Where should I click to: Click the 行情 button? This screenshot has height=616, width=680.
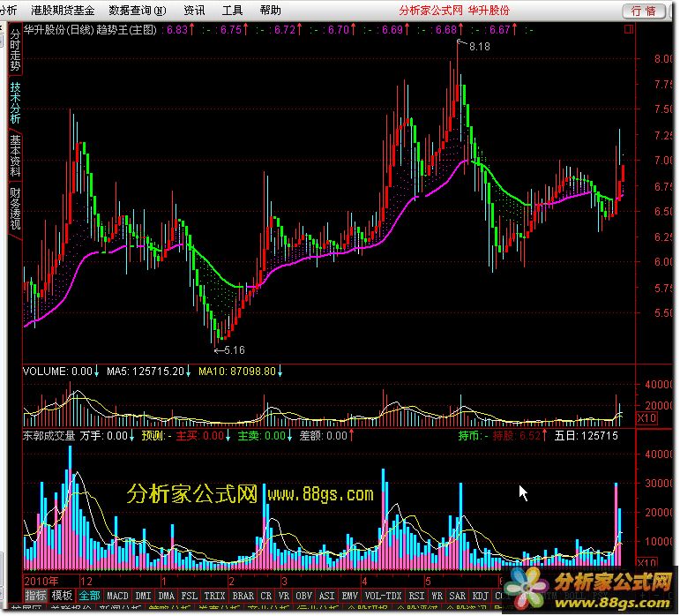click(x=644, y=11)
